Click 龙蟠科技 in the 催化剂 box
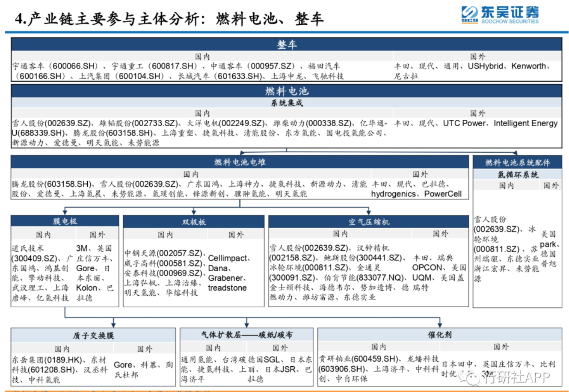Screen dimensions: 569x392 tap(423, 359)
